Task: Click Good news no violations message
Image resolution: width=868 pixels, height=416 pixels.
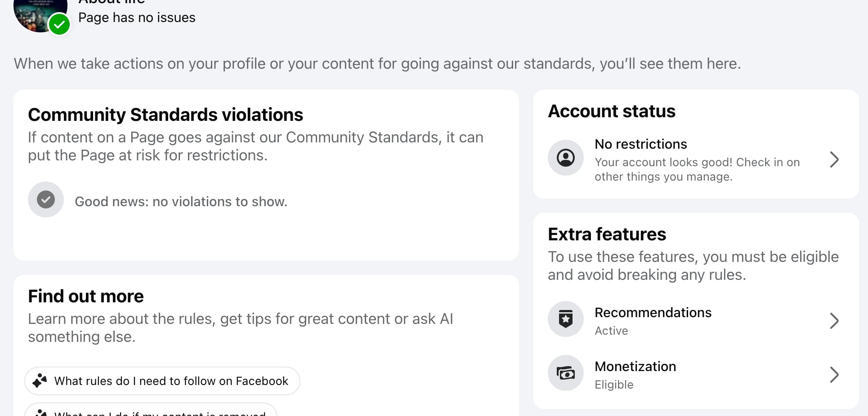Action: point(181,202)
